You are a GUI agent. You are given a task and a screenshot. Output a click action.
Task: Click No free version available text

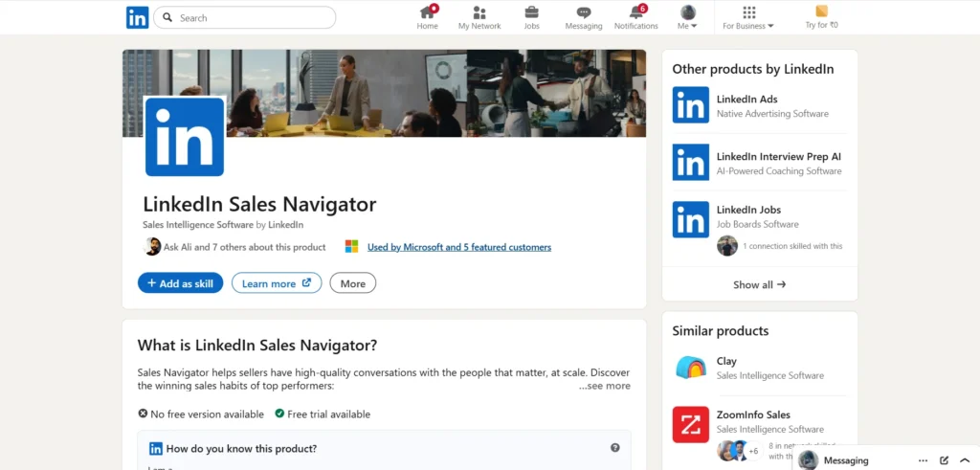tap(207, 414)
